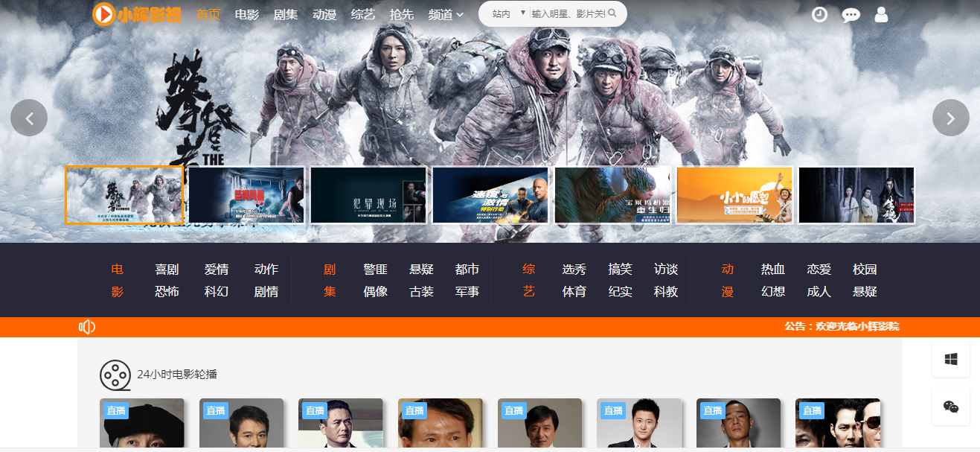Image resolution: width=980 pixels, height=452 pixels.
Task: Click the 24小时电影轮播 section title
Action: point(177,375)
